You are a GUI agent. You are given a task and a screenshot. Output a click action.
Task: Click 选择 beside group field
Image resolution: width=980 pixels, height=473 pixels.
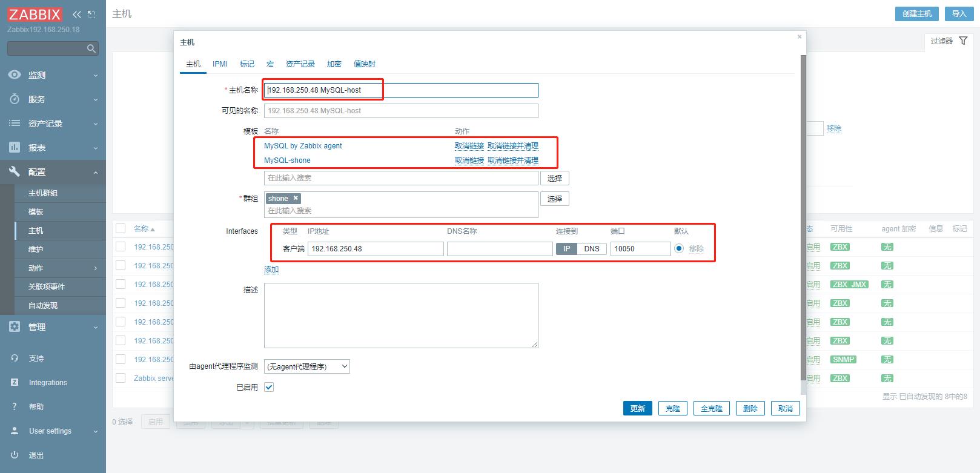[x=555, y=199]
